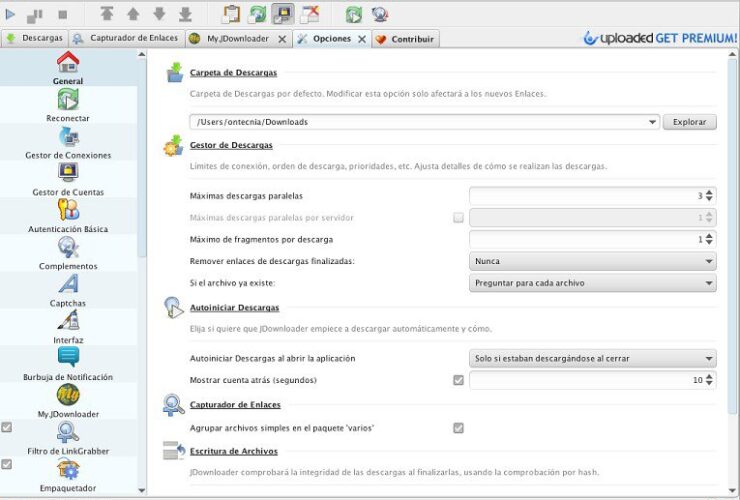Click Máximo de fragmentos por descarga stepper
Screen dimensions: 740x500
pyautogui.click(x=709, y=239)
